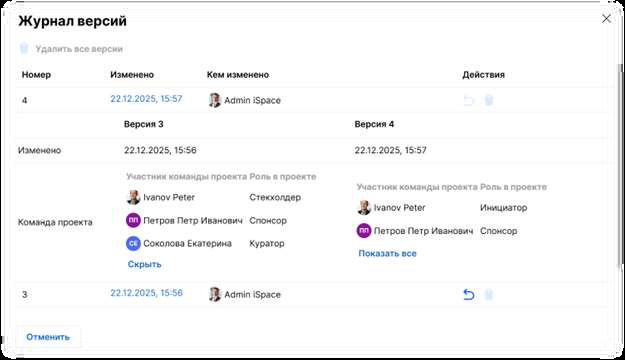Expand the team list with Показать все
The width and height of the screenshot is (625, 360).
387,254
